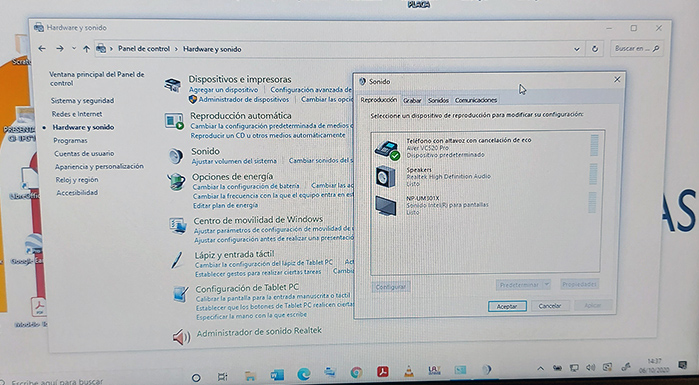Open the volume icon in system tray
Image resolution: width=699 pixels, height=385 pixels.
point(591,368)
